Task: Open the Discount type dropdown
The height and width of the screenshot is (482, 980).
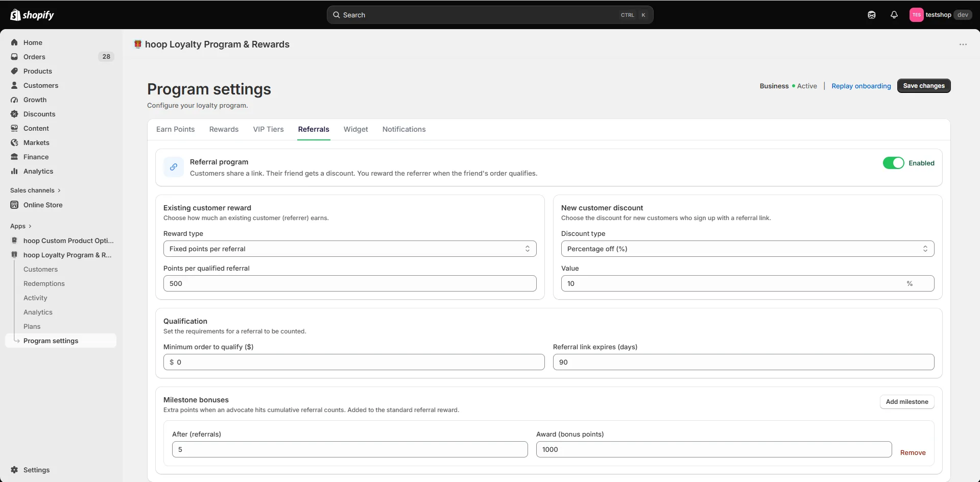Action: tap(748, 249)
